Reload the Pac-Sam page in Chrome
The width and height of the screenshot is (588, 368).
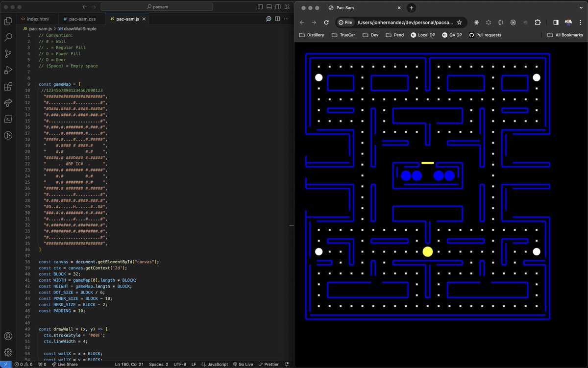(x=326, y=23)
